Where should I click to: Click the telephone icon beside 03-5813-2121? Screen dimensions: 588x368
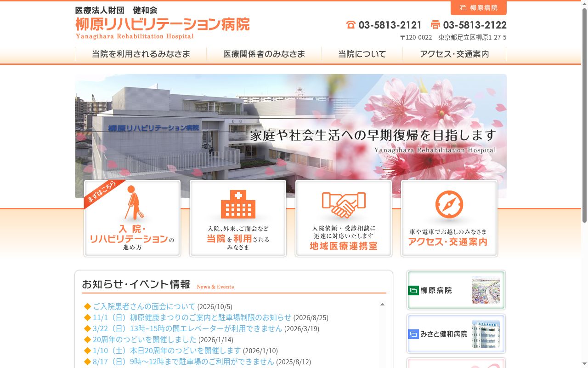(x=351, y=25)
